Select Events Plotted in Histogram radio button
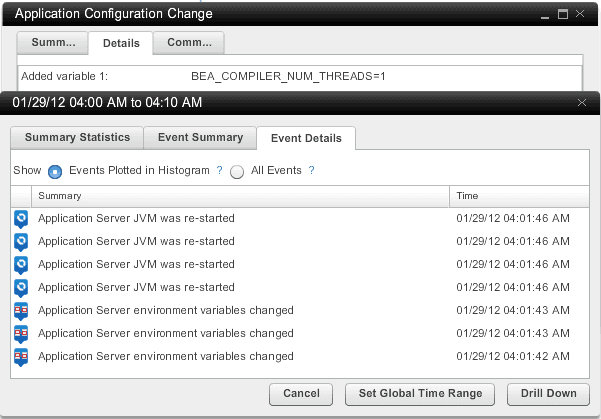The height and width of the screenshot is (419, 601). (55, 172)
